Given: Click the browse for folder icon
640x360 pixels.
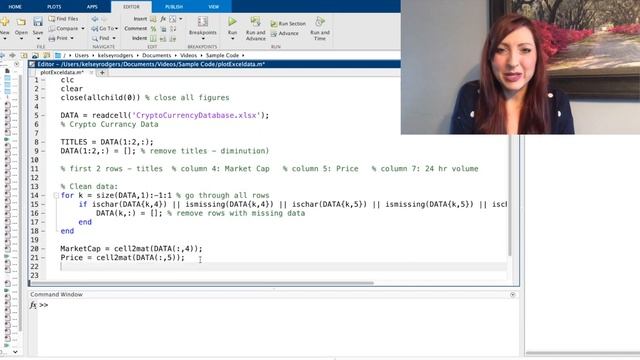Looking at the screenshot, I should click(x=36, y=55).
